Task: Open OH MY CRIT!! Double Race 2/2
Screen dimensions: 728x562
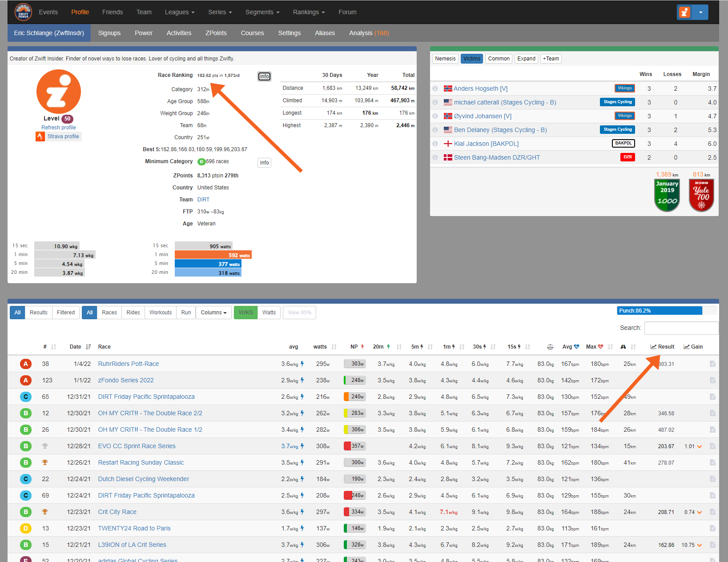Action: 150,413
